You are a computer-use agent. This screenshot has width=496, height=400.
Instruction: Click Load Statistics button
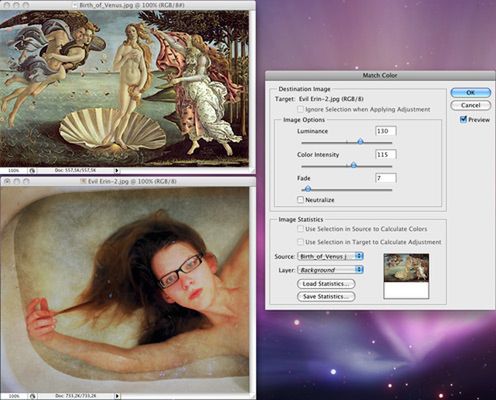326,284
